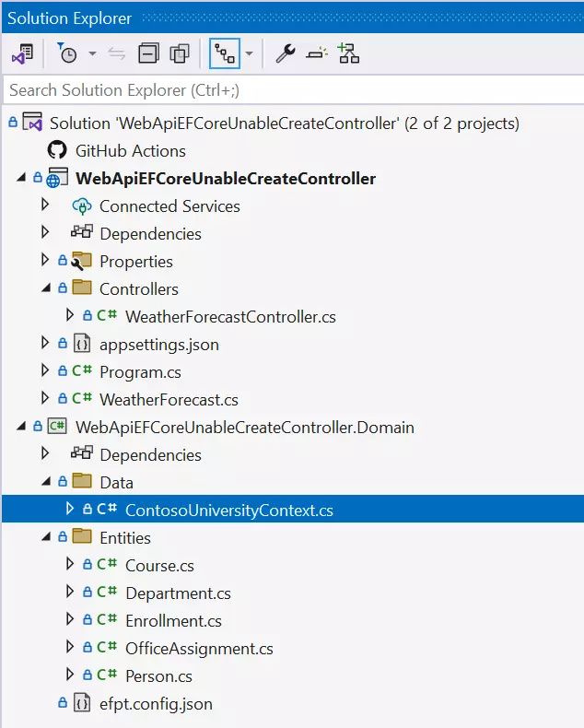584x728 pixels.
Task: Open the GitHub Actions node
Action: coord(131,151)
